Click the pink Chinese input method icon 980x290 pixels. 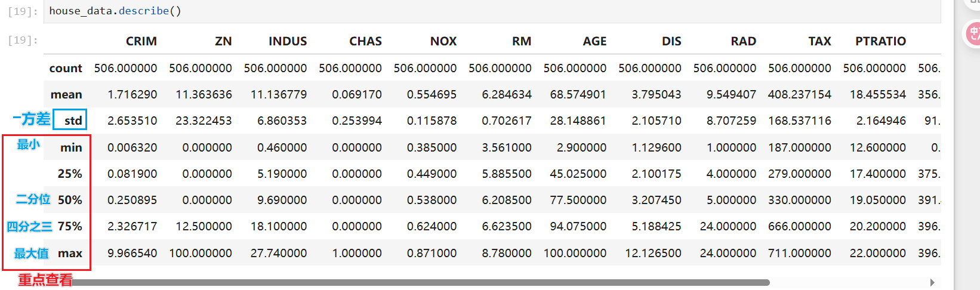tap(973, 33)
